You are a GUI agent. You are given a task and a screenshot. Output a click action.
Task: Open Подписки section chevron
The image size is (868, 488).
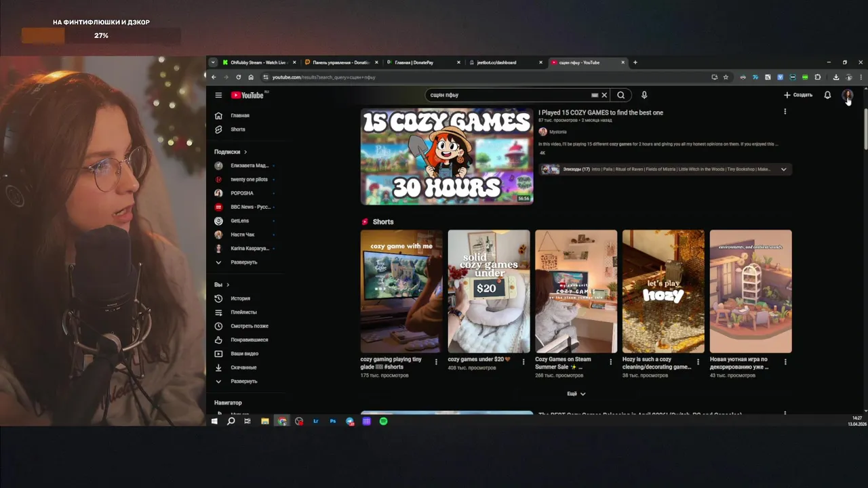coord(245,152)
